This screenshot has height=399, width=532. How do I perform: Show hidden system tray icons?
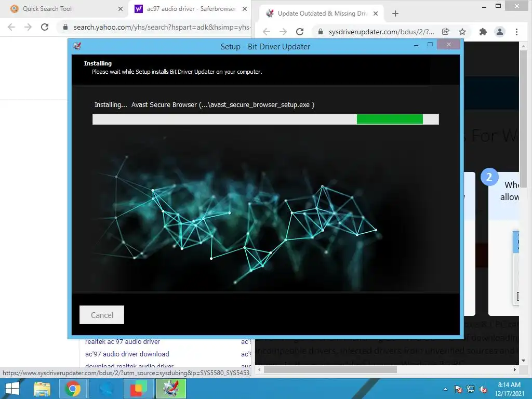pos(445,389)
